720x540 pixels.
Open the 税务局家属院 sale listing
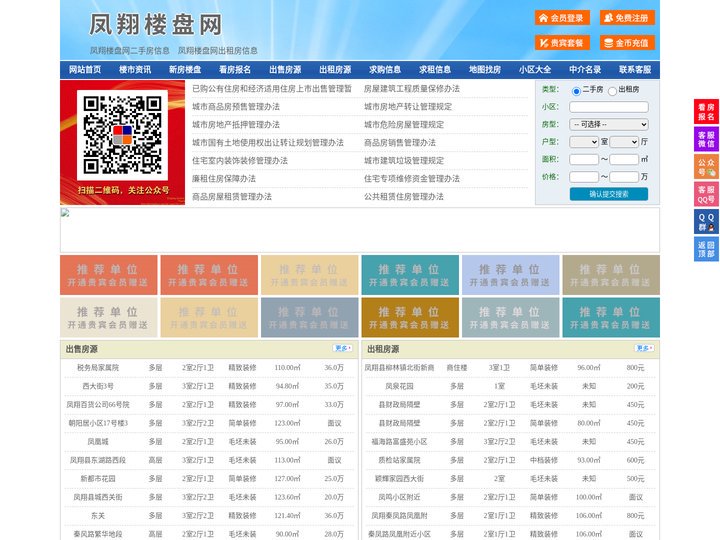[x=98, y=368]
